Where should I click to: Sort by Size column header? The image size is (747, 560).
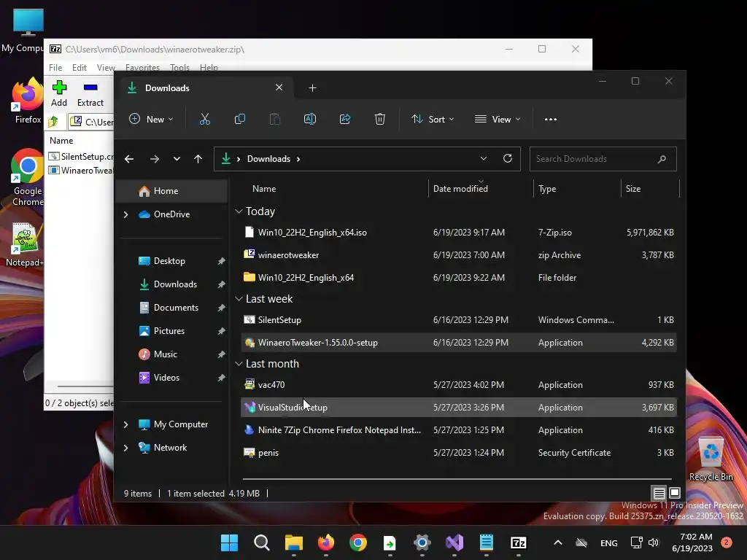650,189
